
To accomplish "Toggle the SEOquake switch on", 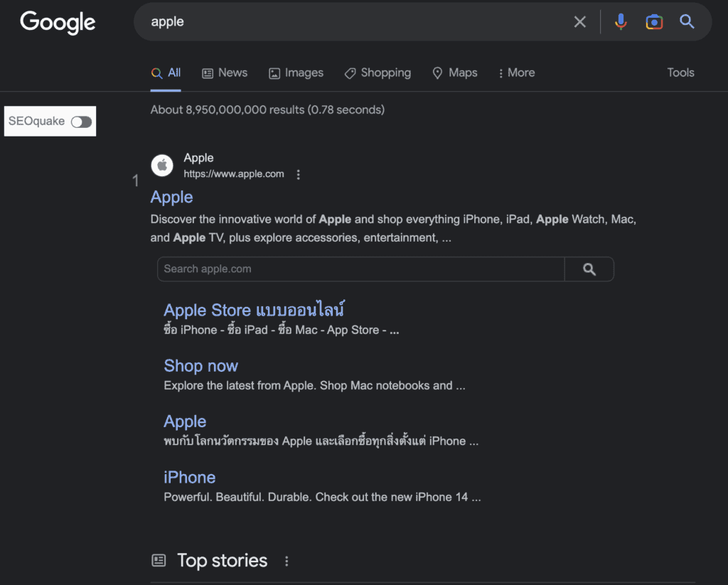I will click(81, 122).
